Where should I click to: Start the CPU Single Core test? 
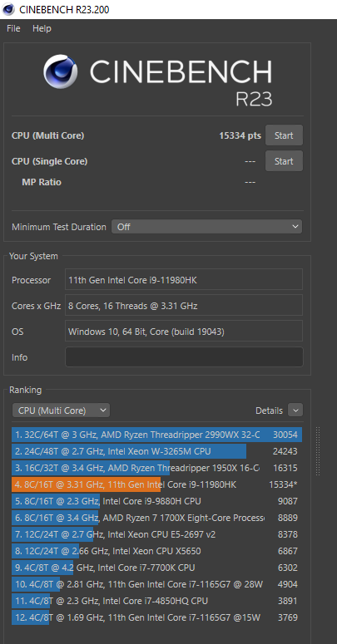(284, 161)
